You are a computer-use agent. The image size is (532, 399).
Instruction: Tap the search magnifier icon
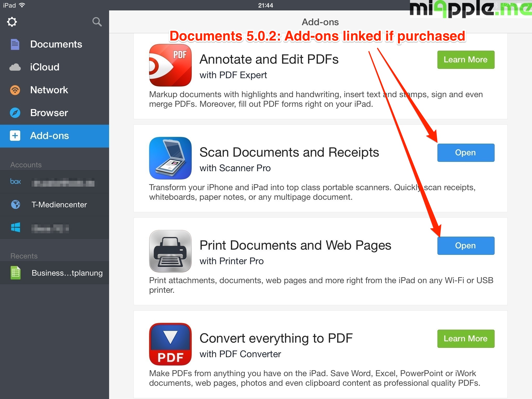click(97, 22)
